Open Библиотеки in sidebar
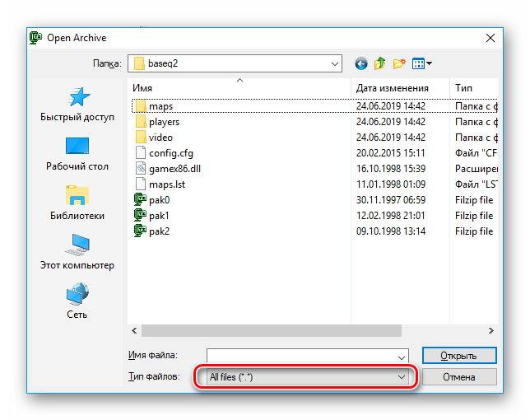 [x=77, y=203]
